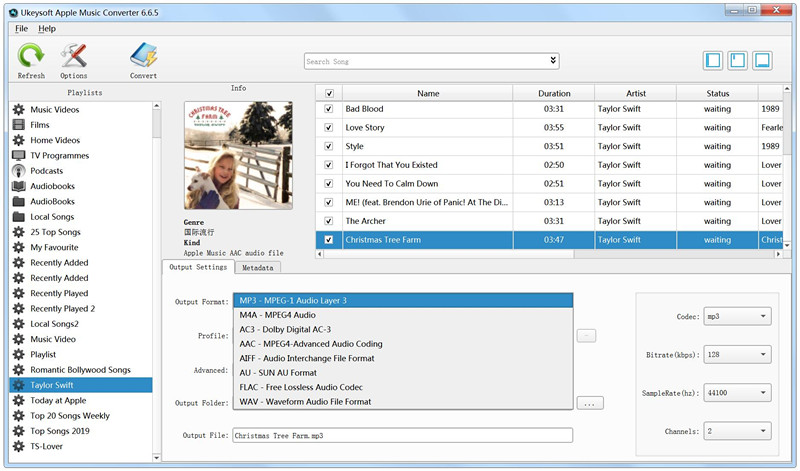Viewport: 800px width, 471px height.
Task: Click the Output Folder browse button
Action: 590,403
